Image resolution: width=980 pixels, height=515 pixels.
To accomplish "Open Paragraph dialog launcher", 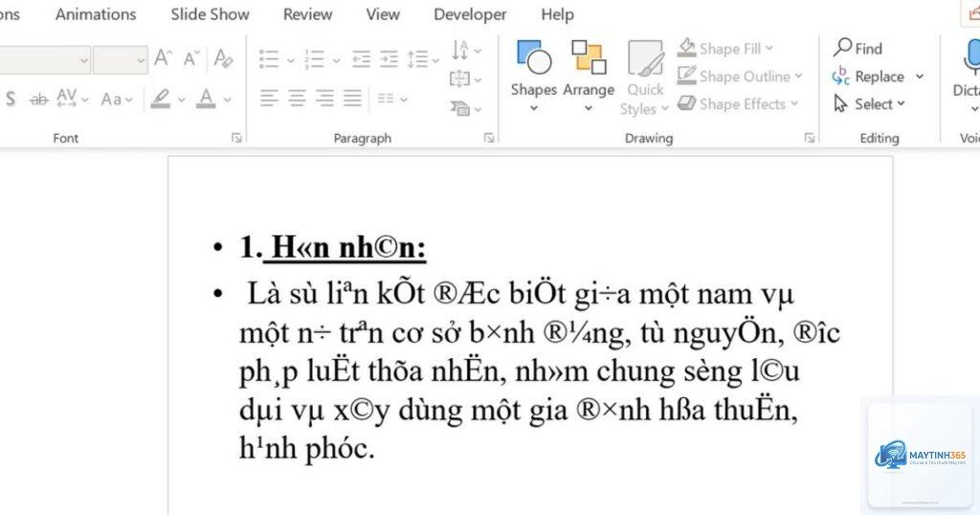I will pos(489,138).
